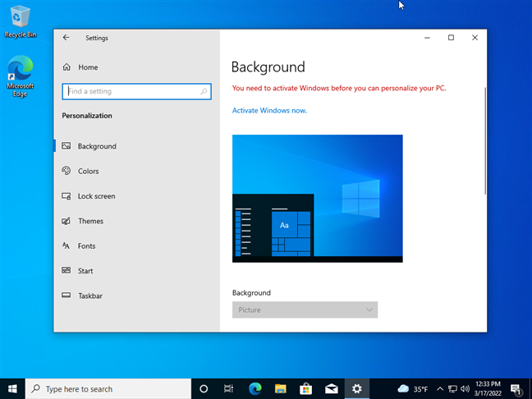
Task: Open network status tray icon
Action: pos(452,389)
